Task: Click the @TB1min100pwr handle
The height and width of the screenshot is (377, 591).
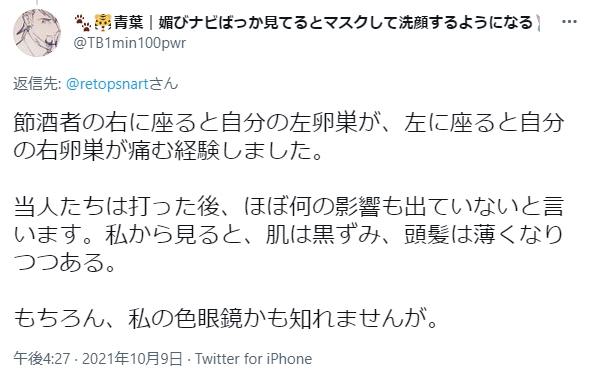Action: click(130, 43)
